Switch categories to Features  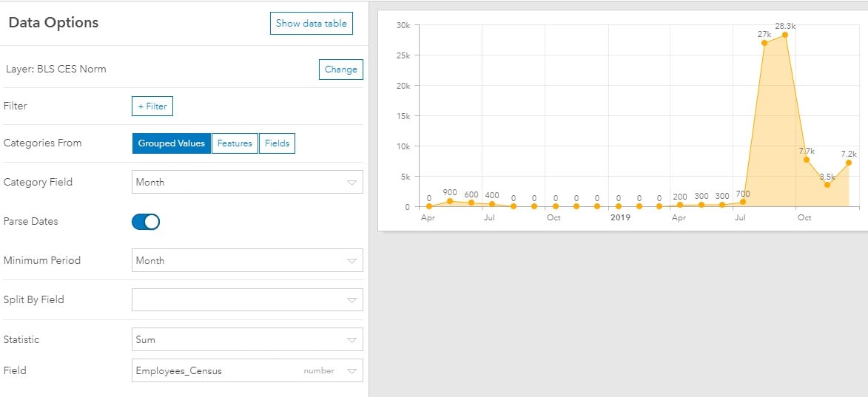pos(235,143)
